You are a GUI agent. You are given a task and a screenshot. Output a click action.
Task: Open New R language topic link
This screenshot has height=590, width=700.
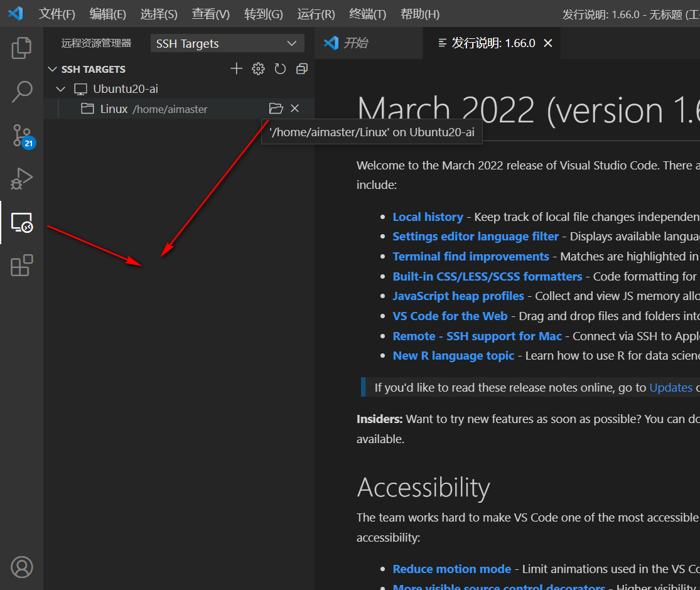pos(453,356)
